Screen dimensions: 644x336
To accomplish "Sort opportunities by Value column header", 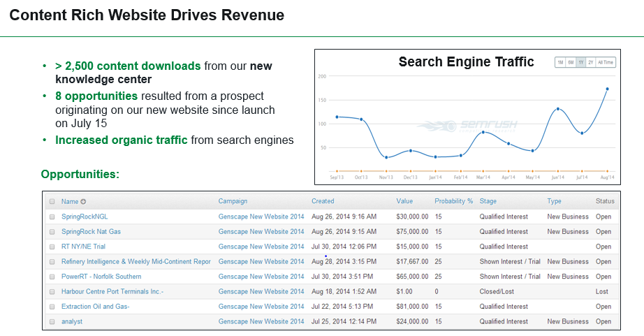I will tap(404, 201).
